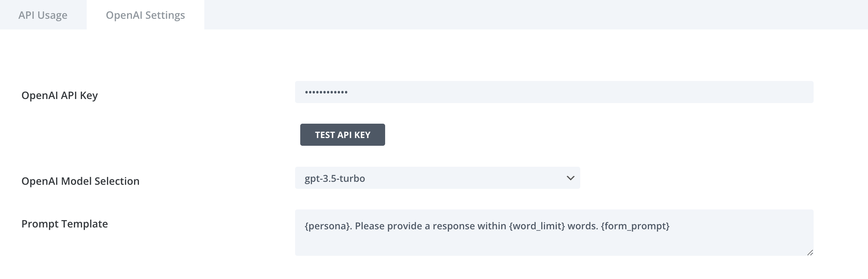Click the Prompt Template label
Screen dimensions: 868x279
pos(64,223)
